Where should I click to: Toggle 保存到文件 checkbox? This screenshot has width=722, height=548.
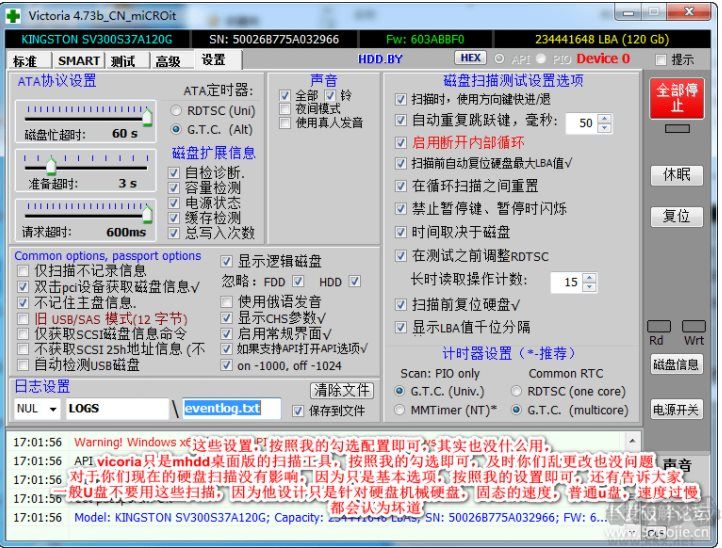coord(298,411)
